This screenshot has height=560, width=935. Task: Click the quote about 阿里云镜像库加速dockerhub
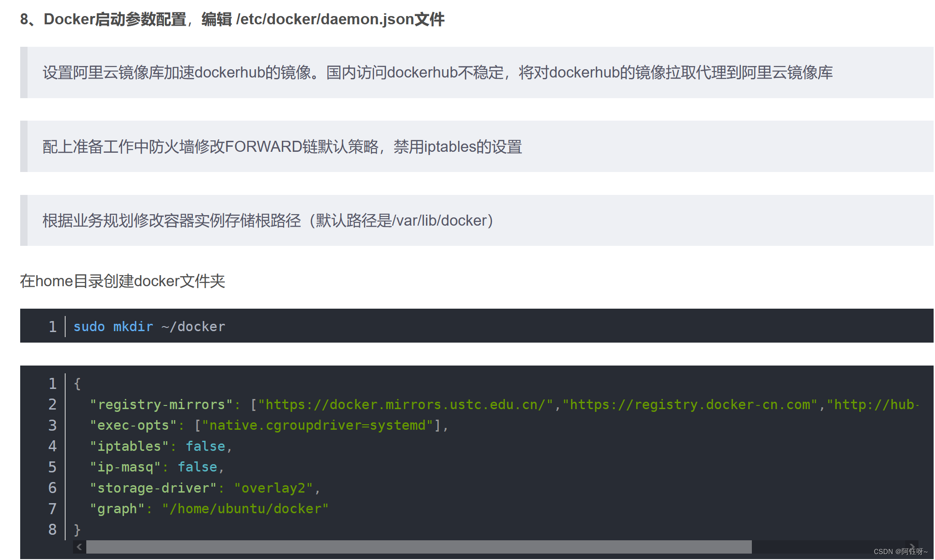tap(477, 72)
